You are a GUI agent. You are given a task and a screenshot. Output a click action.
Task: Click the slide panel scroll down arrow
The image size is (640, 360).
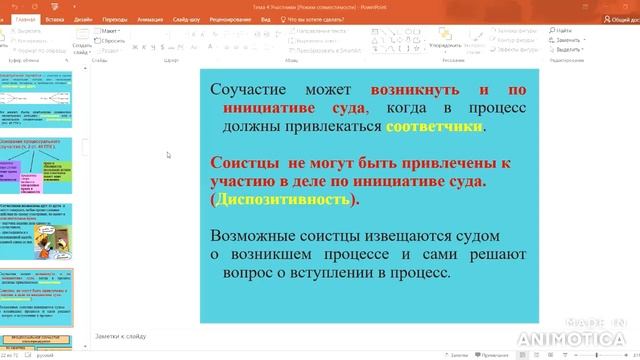click(85, 347)
